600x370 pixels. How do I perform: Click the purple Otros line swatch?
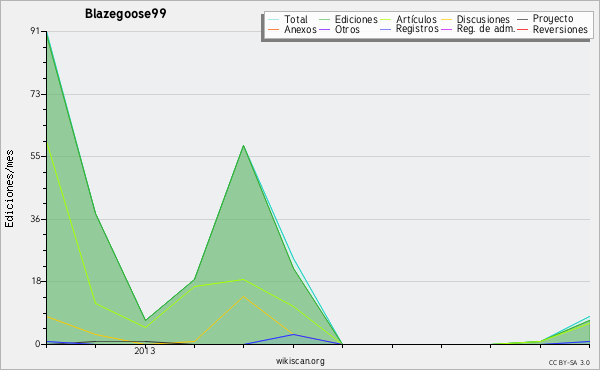point(324,29)
